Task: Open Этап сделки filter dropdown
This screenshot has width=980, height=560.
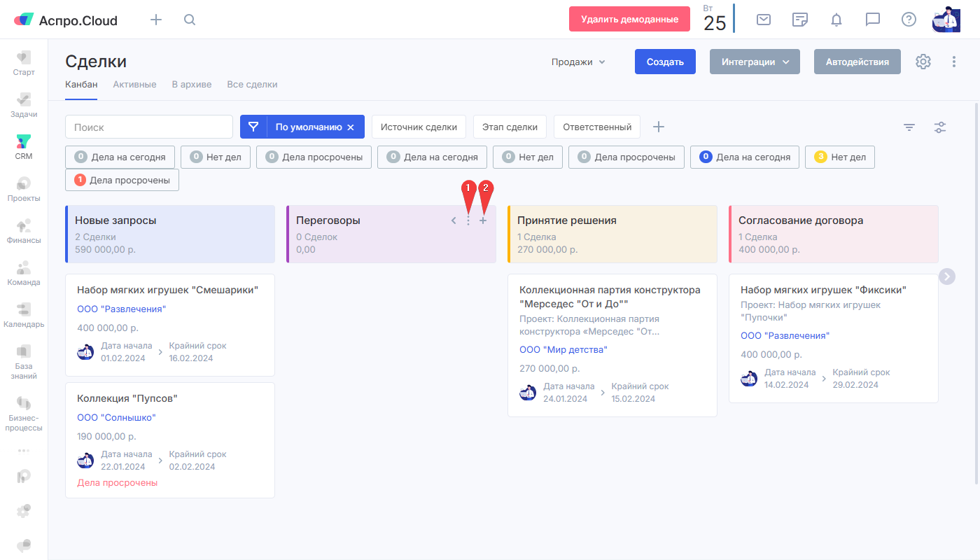Action: point(510,127)
